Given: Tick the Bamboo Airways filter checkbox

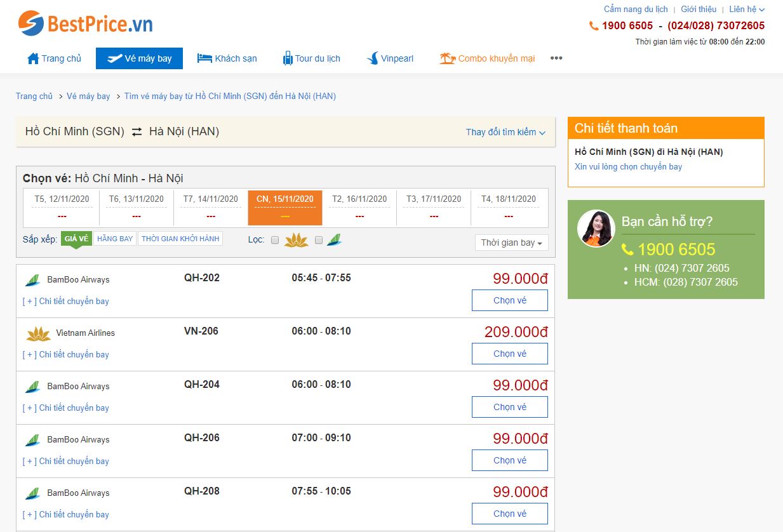Looking at the screenshot, I should [x=319, y=240].
